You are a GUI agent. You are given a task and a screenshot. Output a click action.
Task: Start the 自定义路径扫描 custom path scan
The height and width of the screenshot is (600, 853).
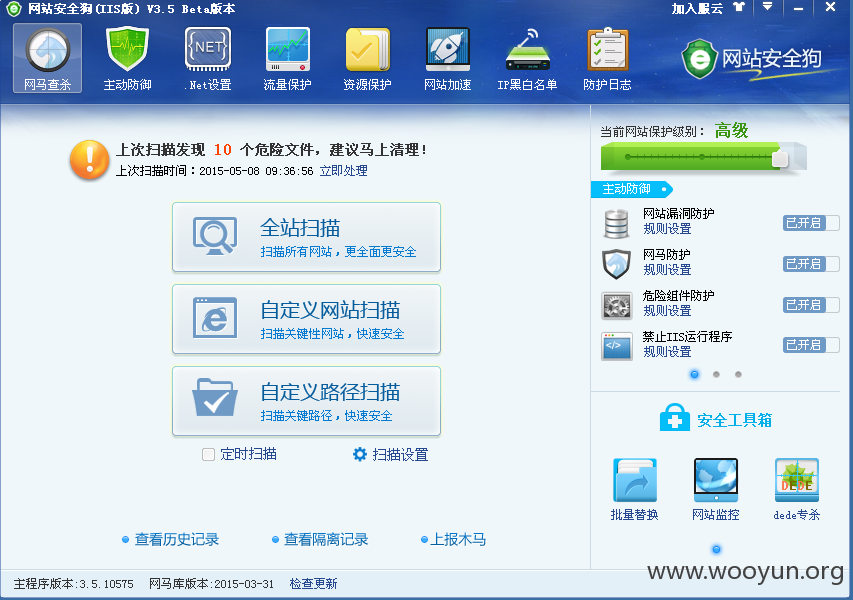coord(306,401)
